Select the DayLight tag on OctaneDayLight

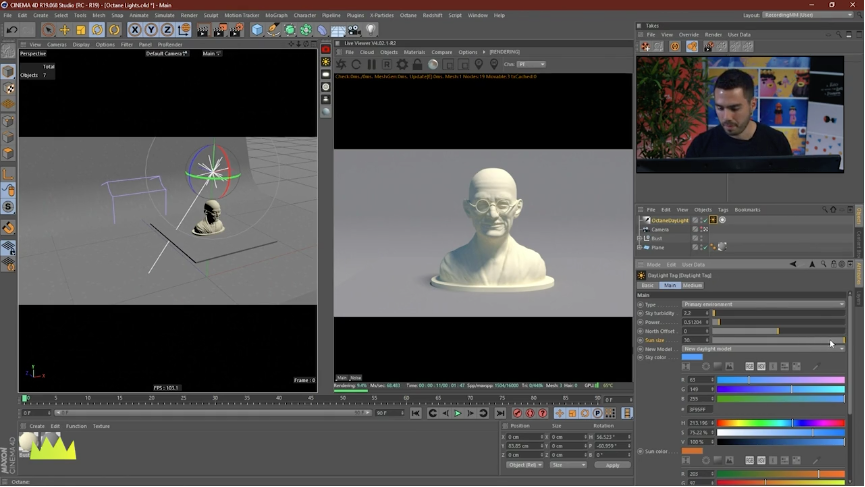(713, 220)
